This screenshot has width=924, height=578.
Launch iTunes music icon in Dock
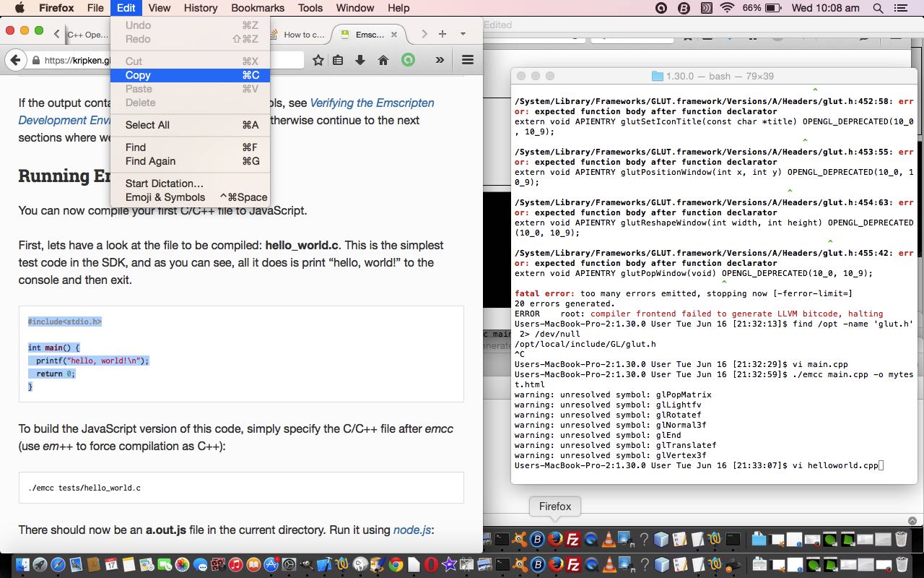click(235, 564)
